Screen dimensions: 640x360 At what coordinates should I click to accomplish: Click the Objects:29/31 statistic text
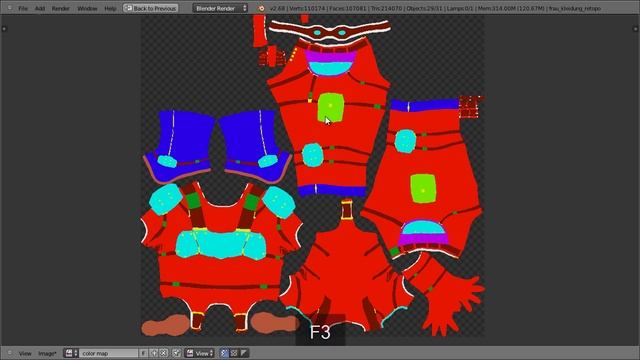425,8
